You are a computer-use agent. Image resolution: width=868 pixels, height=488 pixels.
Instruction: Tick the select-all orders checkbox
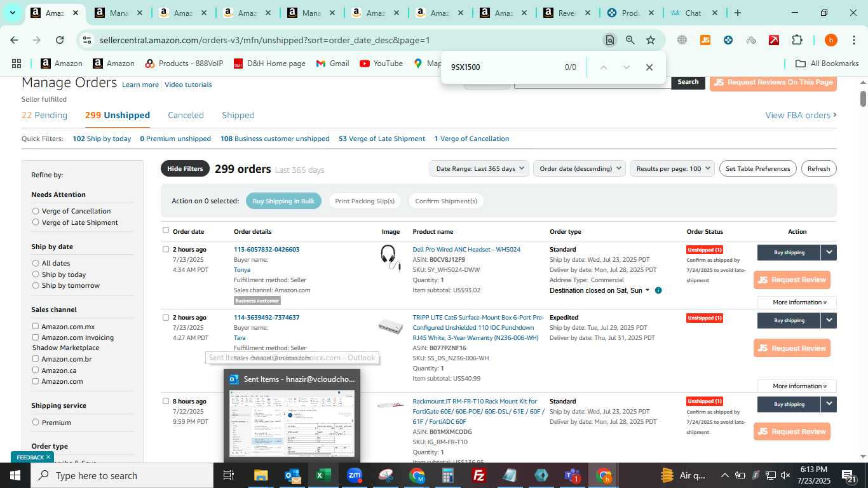(x=166, y=230)
